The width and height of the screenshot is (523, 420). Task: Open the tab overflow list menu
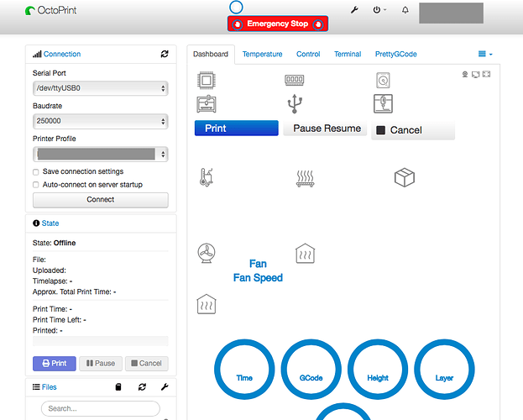click(x=485, y=54)
